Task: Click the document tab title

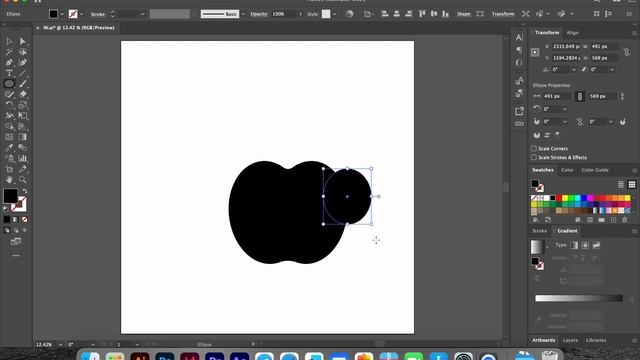Action: tap(79, 28)
